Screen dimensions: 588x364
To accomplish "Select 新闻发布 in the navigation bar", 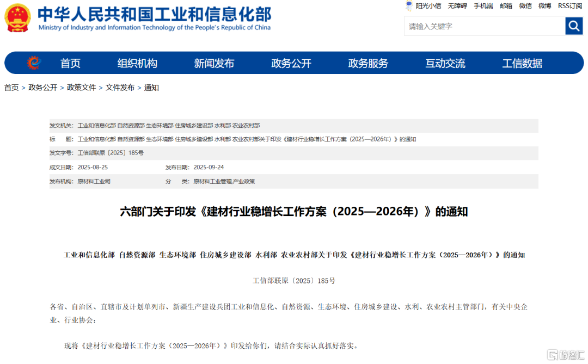I will pyautogui.click(x=214, y=63).
